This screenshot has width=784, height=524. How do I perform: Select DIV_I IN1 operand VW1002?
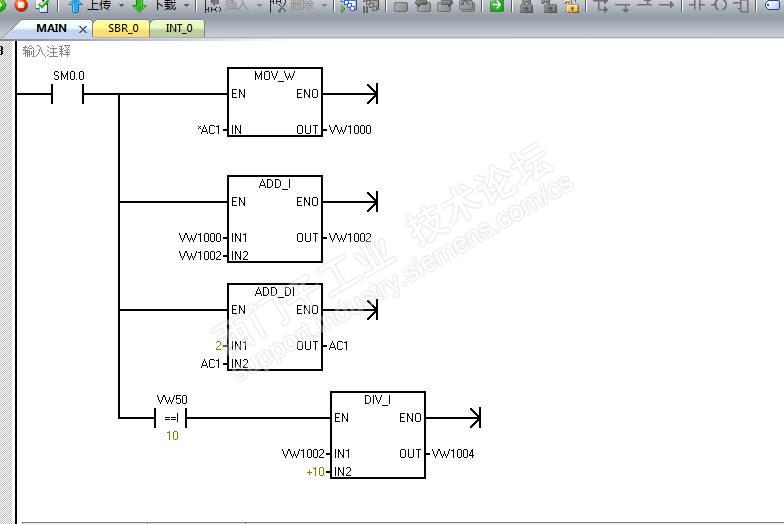tap(303, 454)
